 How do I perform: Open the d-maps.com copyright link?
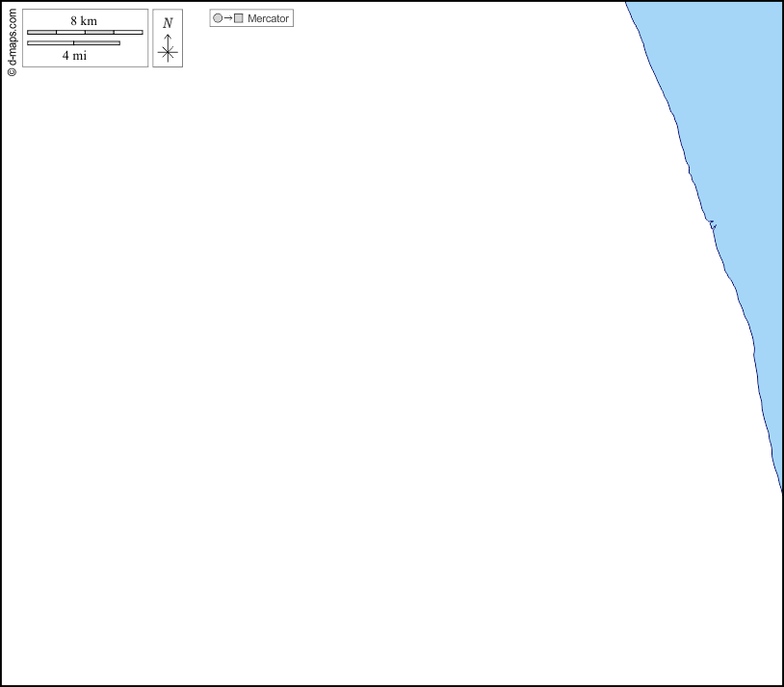[x=12, y=43]
